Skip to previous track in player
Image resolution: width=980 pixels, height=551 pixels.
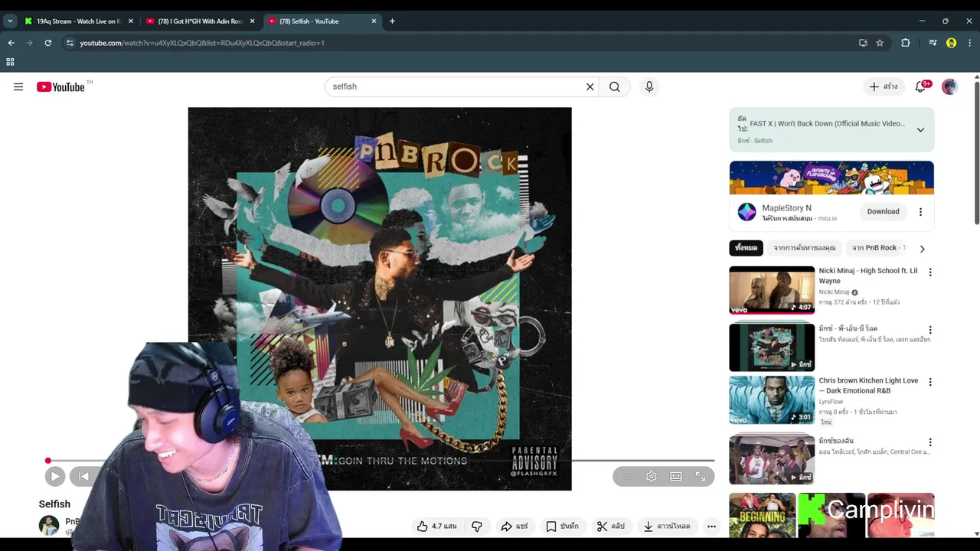83,476
